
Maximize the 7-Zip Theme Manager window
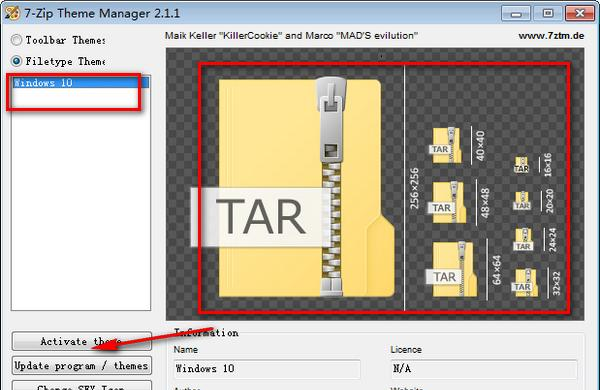coord(548,14)
